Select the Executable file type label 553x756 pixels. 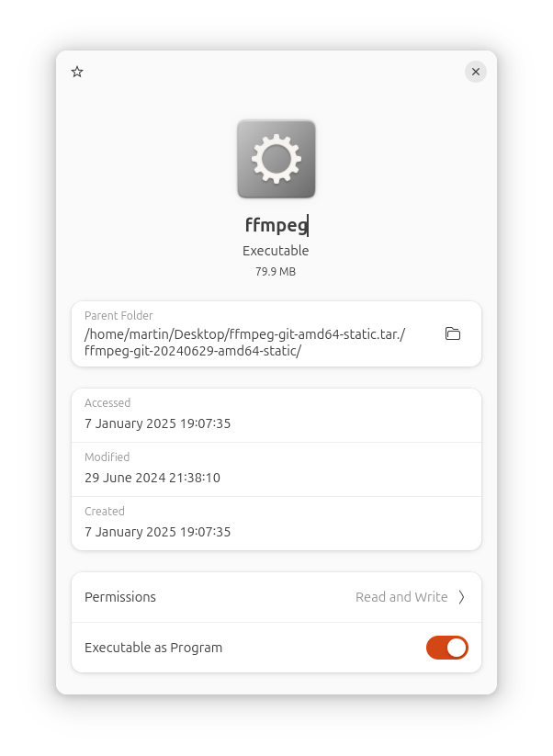pyautogui.click(x=276, y=251)
